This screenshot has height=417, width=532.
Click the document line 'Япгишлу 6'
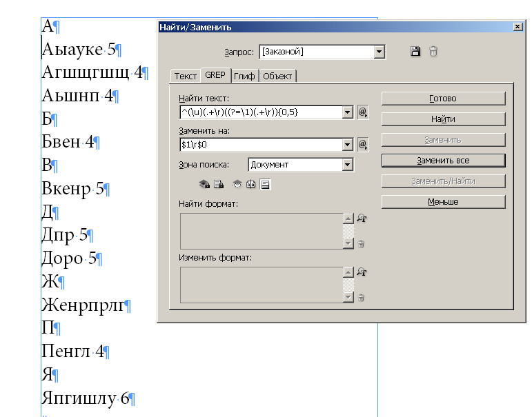point(88,398)
